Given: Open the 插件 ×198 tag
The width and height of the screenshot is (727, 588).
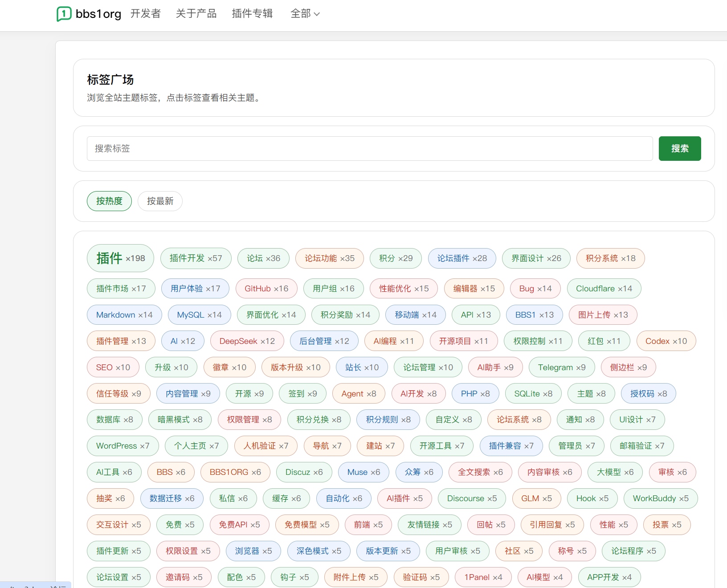Looking at the screenshot, I should pos(120,258).
